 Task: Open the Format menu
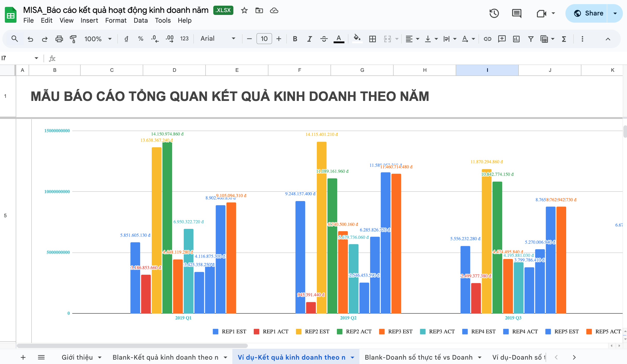(x=116, y=20)
